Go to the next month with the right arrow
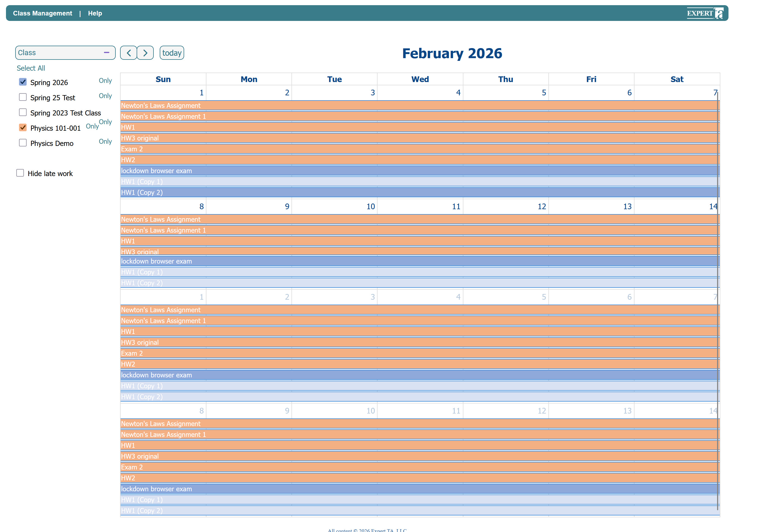Screen dimensions: 760x532 145,53
